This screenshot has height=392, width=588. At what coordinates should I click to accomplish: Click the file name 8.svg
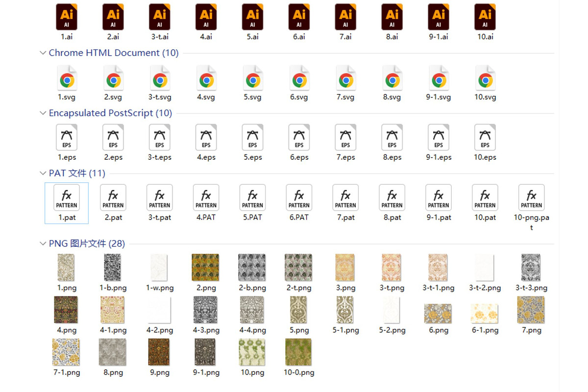(x=392, y=97)
